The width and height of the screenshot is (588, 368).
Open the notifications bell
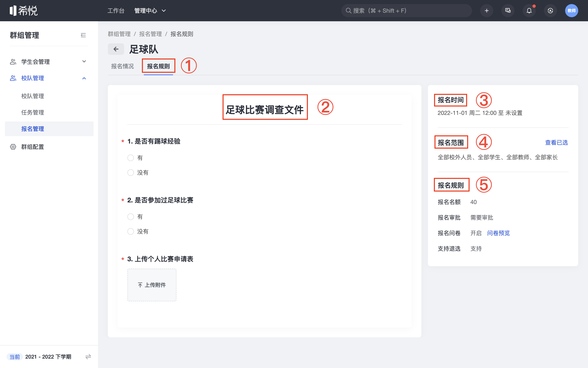529,10
